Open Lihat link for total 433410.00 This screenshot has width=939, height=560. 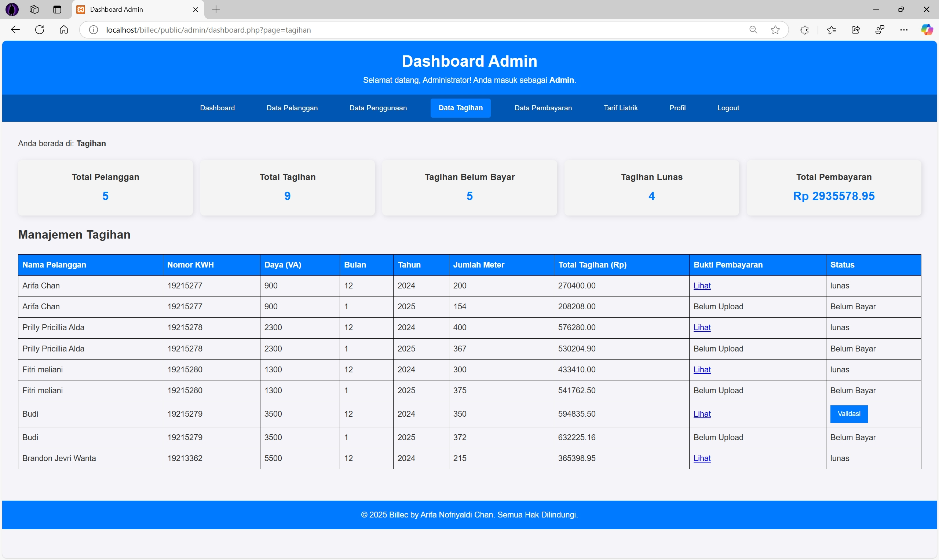(x=702, y=370)
